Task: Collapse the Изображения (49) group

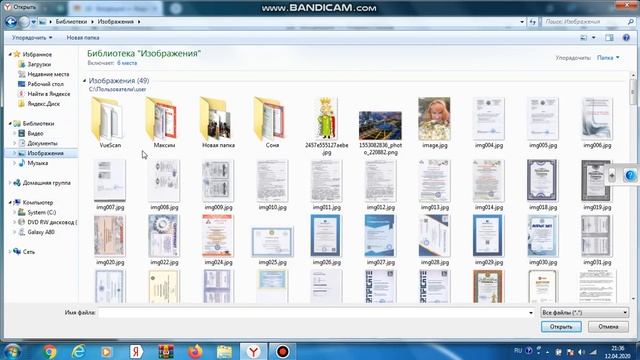Action: coord(84,81)
